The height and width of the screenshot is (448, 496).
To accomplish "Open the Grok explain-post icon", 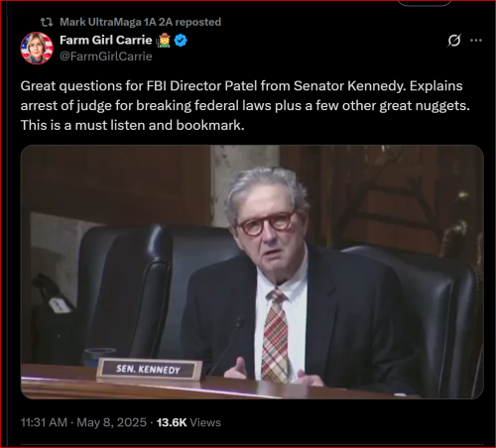I will (x=454, y=41).
